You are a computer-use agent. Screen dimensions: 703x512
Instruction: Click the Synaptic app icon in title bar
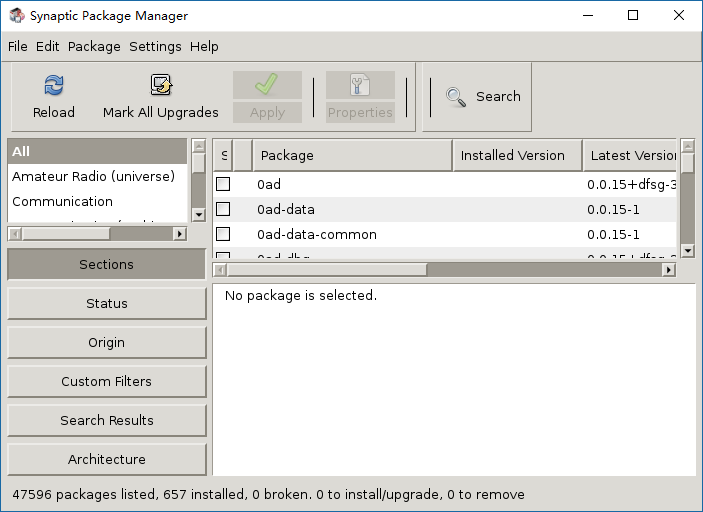[x=17, y=16]
